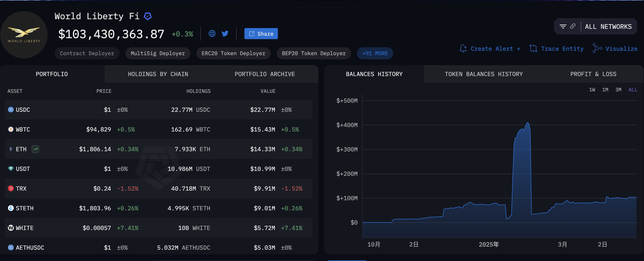The image size is (644, 261).
Task: Click Create Alert + link
Action: coord(490,49)
